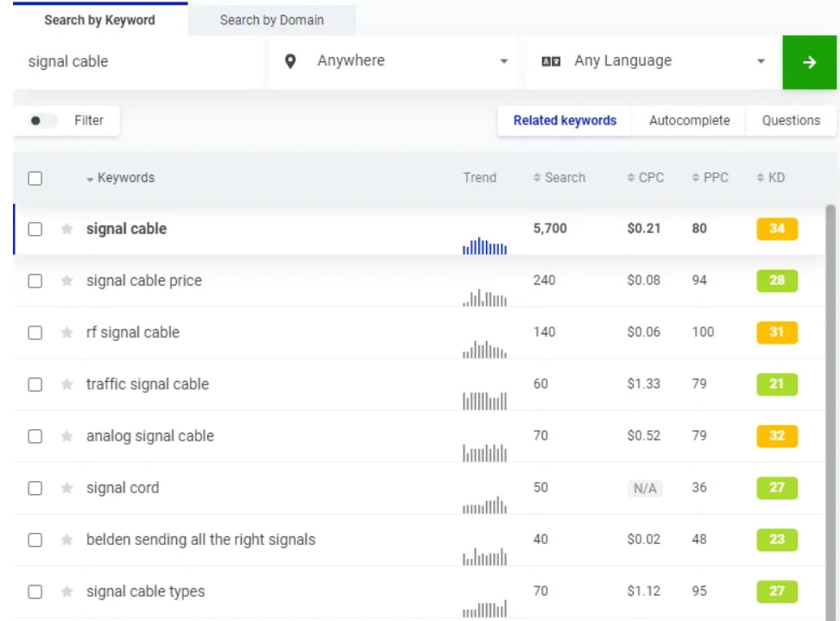Click the green arrow search button

tap(809, 62)
